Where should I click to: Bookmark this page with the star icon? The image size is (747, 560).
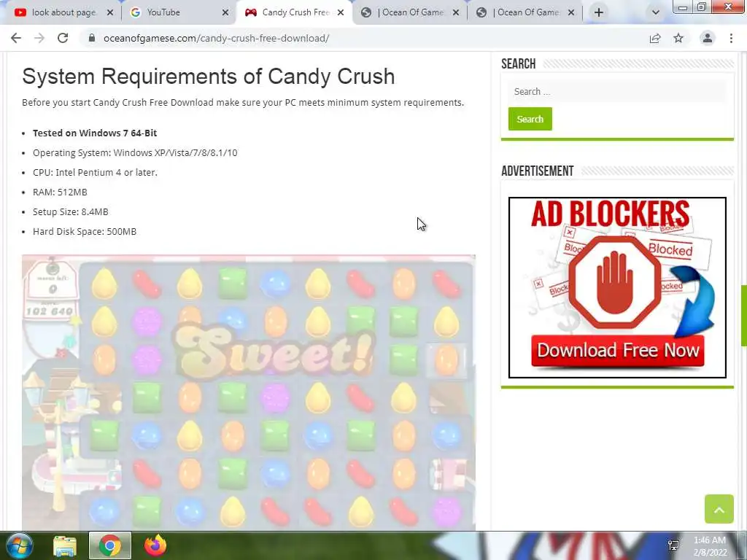click(x=678, y=38)
